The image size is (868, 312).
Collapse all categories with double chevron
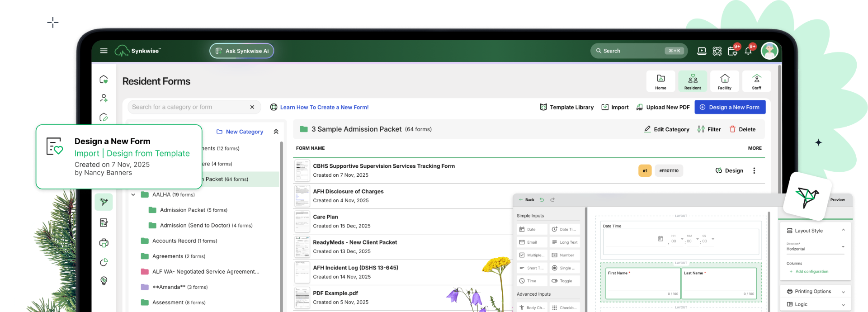click(x=276, y=132)
